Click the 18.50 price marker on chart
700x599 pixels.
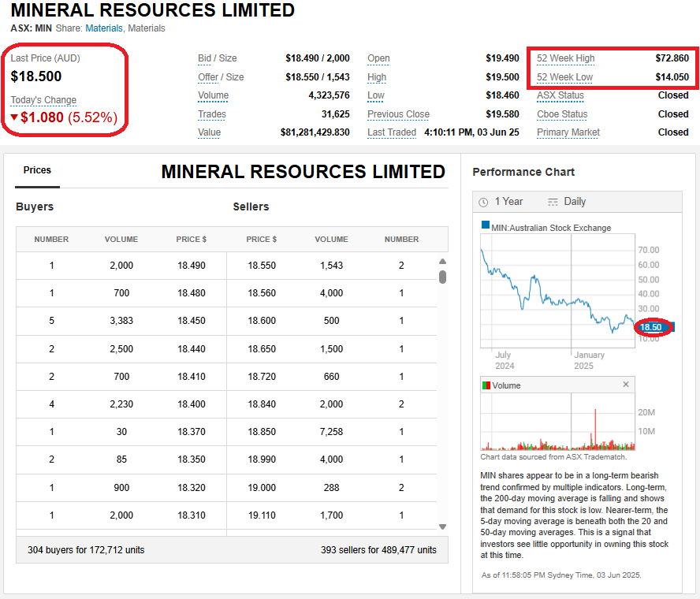tap(651, 327)
